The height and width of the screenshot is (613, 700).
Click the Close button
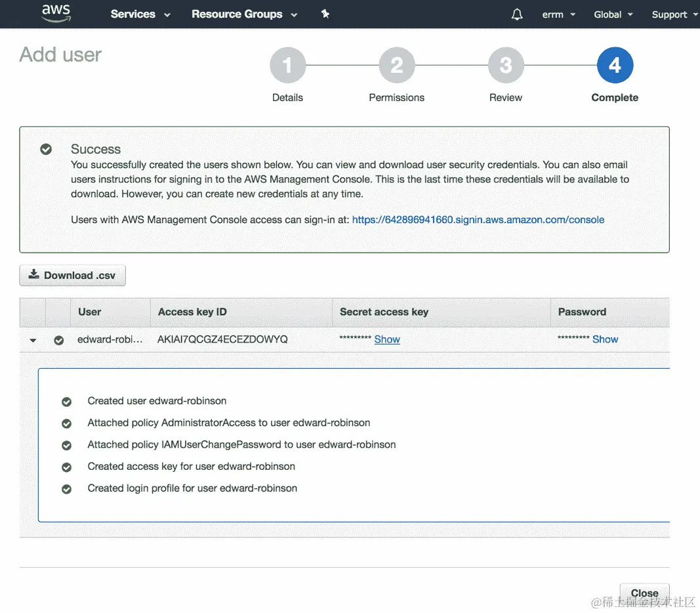pos(644,593)
